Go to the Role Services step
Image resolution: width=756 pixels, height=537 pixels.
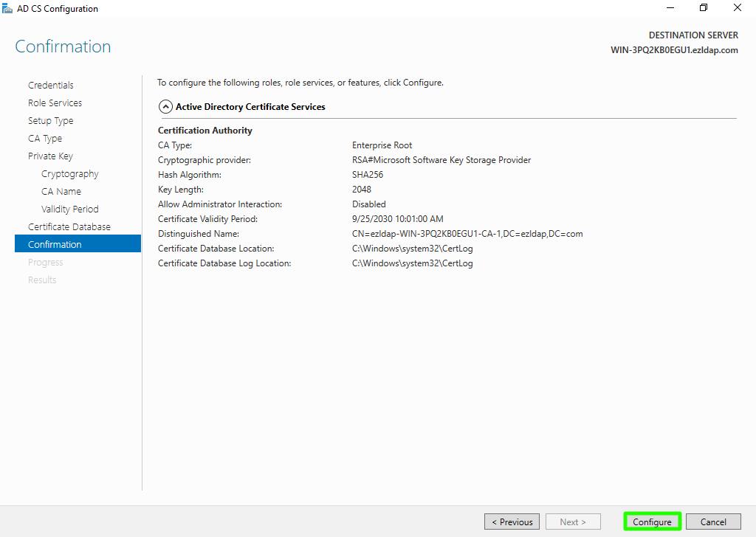pos(55,103)
